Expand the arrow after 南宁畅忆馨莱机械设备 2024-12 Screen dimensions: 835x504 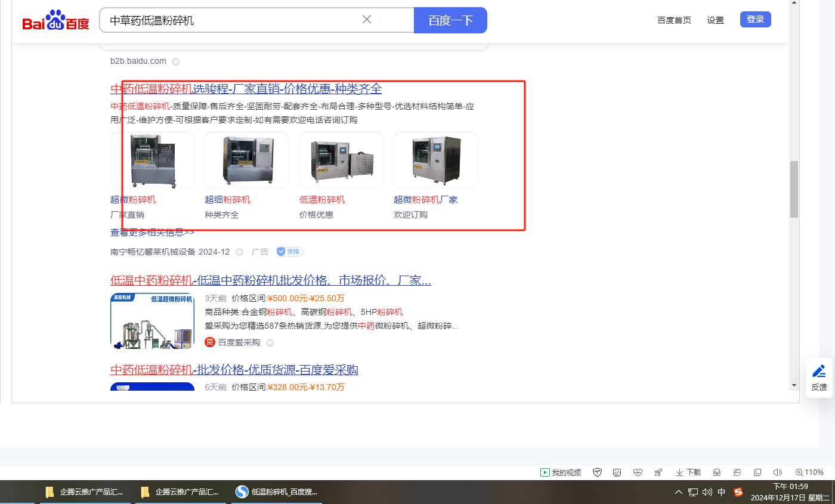pyautogui.click(x=239, y=252)
